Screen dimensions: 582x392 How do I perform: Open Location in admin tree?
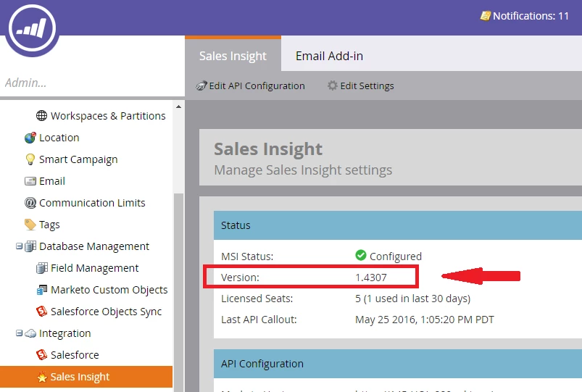click(51, 138)
